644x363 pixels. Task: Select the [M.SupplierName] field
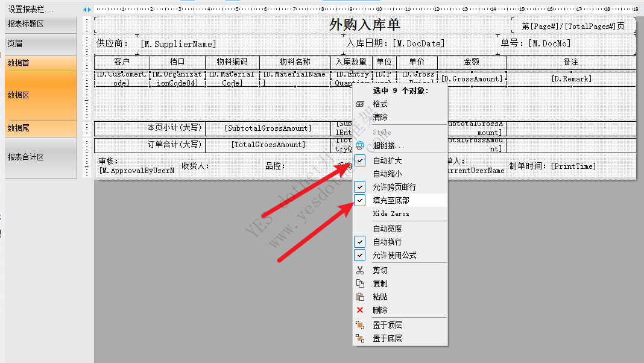coord(178,44)
